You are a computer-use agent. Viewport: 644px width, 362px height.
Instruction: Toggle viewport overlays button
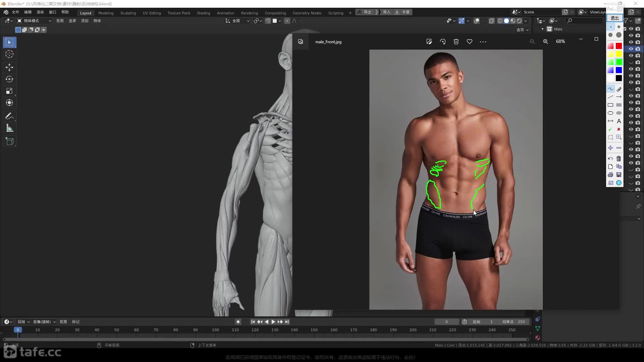coord(476,21)
